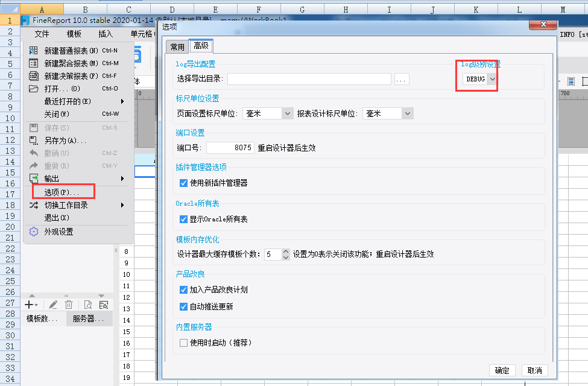The height and width of the screenshot is (386, 588).
Task: Select spreadsheet row 2 header
Action: (x=10, y=31)
